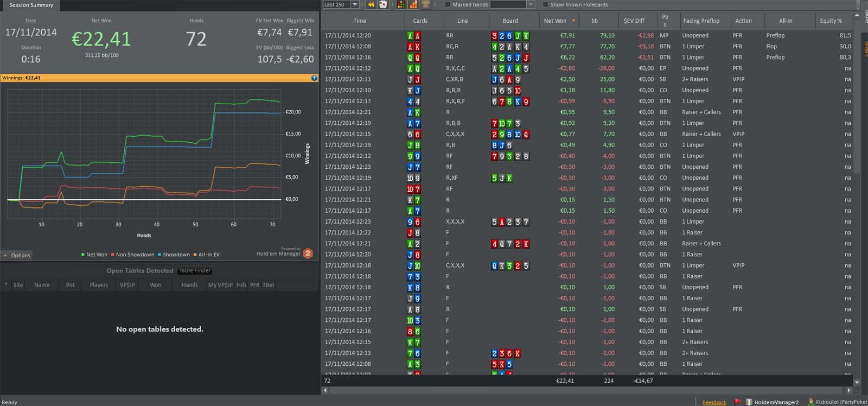Click the colored grid heatmap icon
The image size is (868, 406).
[401, 4]
